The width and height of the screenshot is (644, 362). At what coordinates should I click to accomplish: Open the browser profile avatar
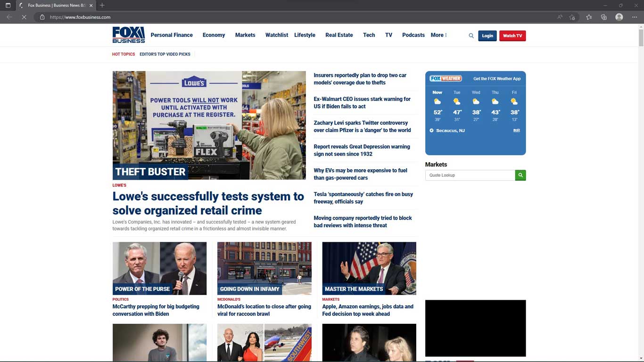coord(619,17)
